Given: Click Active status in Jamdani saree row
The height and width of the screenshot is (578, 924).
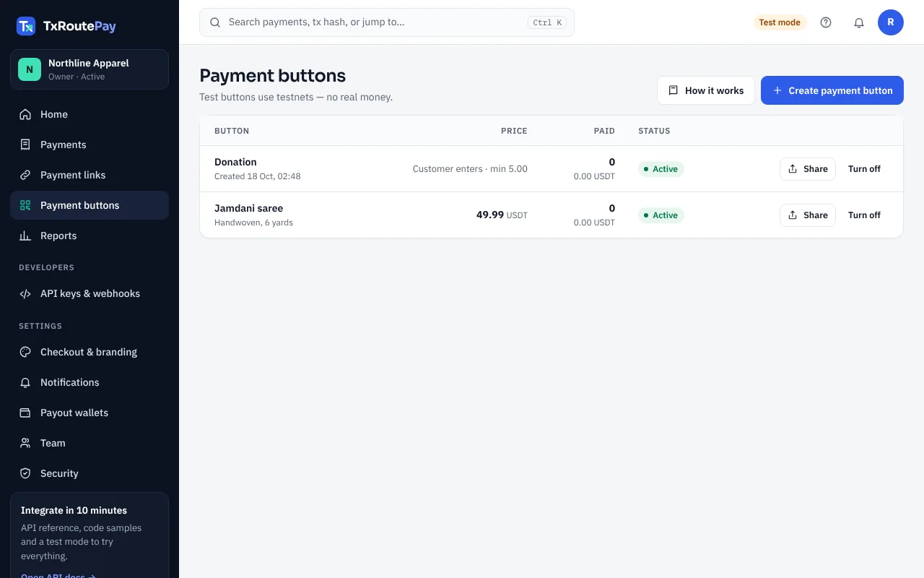Looking at the screenshot, I should (x=661, y=215).
